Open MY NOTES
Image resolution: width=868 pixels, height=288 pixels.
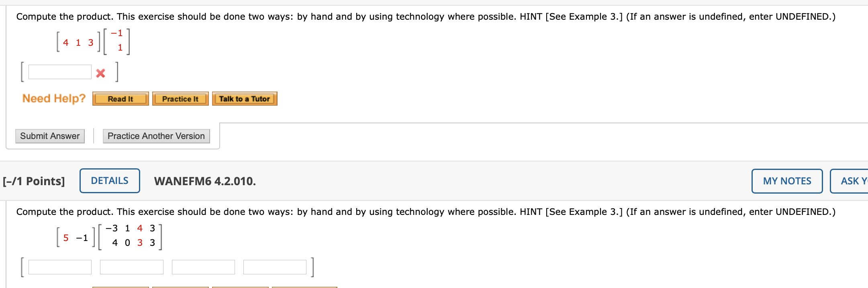tap(786, 181)
